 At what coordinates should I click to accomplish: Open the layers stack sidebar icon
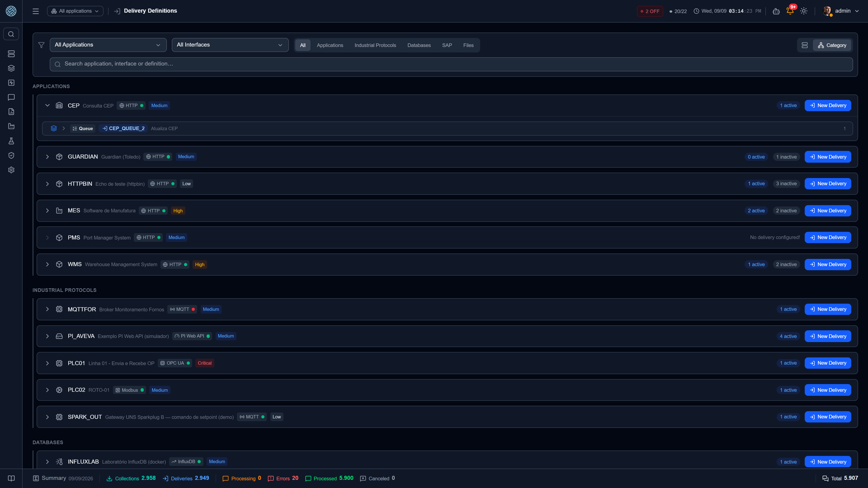pyautogui.click(x=11, y=68)
